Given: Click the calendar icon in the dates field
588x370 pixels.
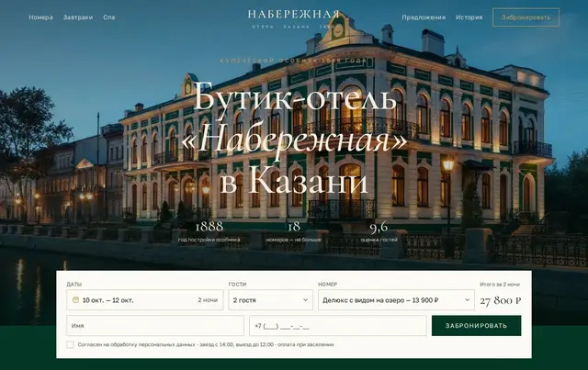Looking at the screenshot, I should (75, 300).
